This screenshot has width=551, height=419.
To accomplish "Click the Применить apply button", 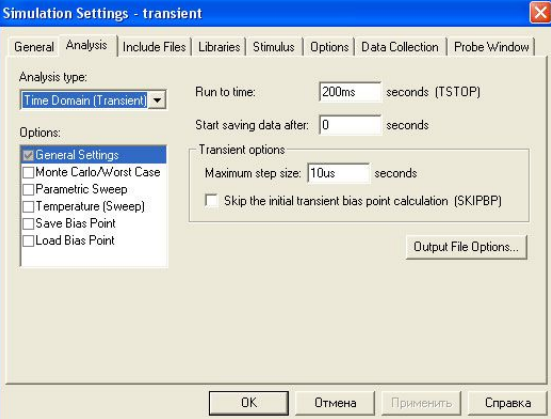I will [x=421, y=403].
